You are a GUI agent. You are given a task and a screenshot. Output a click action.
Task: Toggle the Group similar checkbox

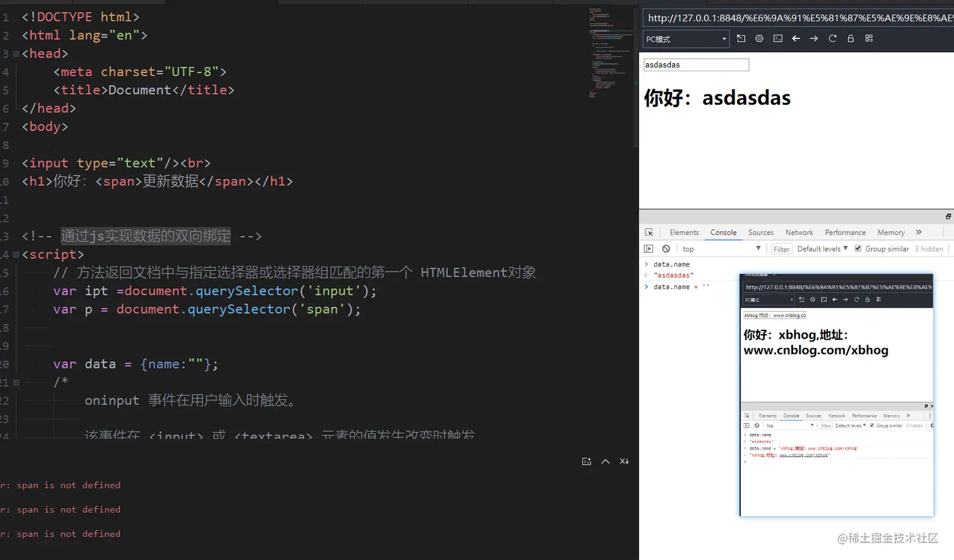(x=858, y=248)
